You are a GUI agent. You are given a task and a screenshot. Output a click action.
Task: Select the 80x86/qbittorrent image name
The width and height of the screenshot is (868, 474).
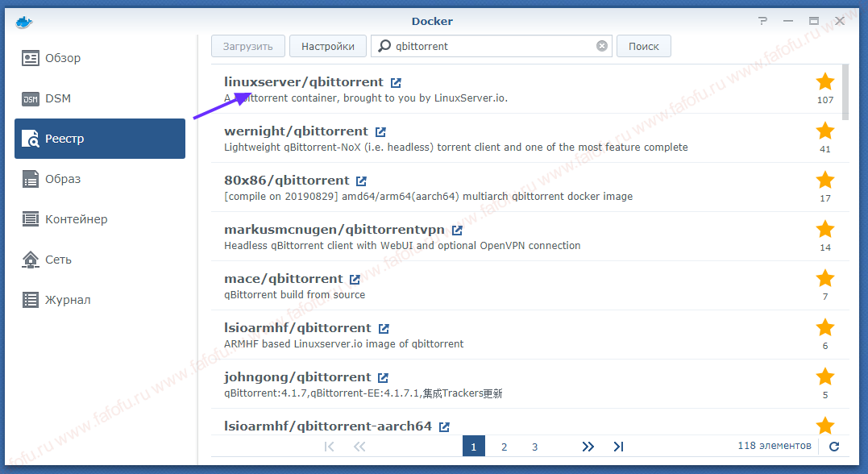pos(287,181)
